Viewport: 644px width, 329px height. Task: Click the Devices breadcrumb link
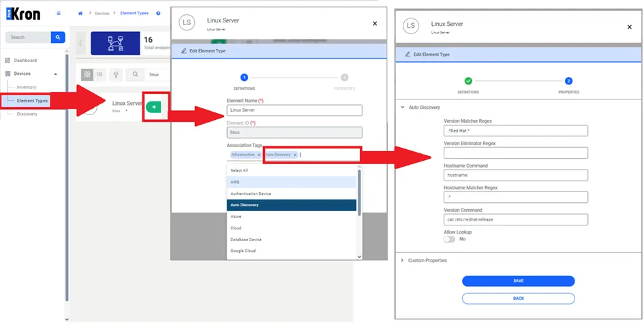click(x=102, y=14)
